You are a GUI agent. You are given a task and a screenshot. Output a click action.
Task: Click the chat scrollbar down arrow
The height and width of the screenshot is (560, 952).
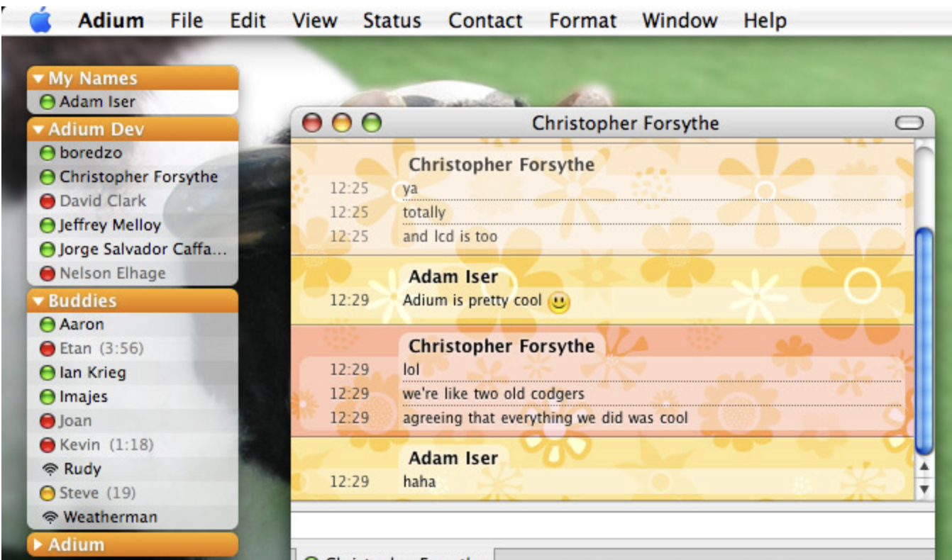pos(924,488)
